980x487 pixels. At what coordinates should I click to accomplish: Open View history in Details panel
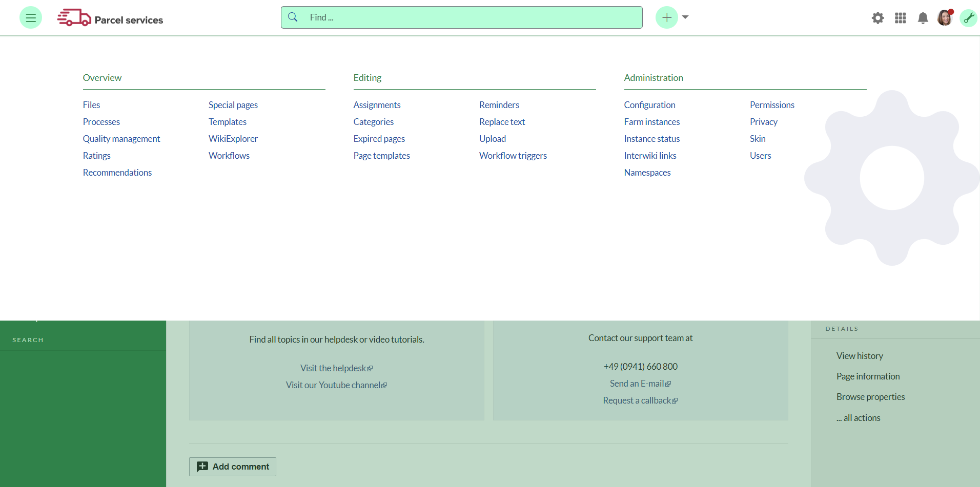(860, 356)
